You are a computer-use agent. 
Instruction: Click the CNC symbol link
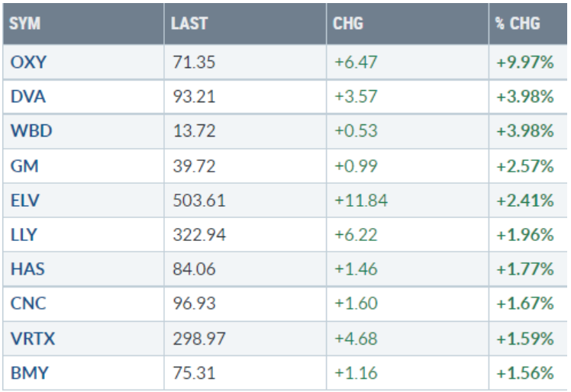(28, 304)
